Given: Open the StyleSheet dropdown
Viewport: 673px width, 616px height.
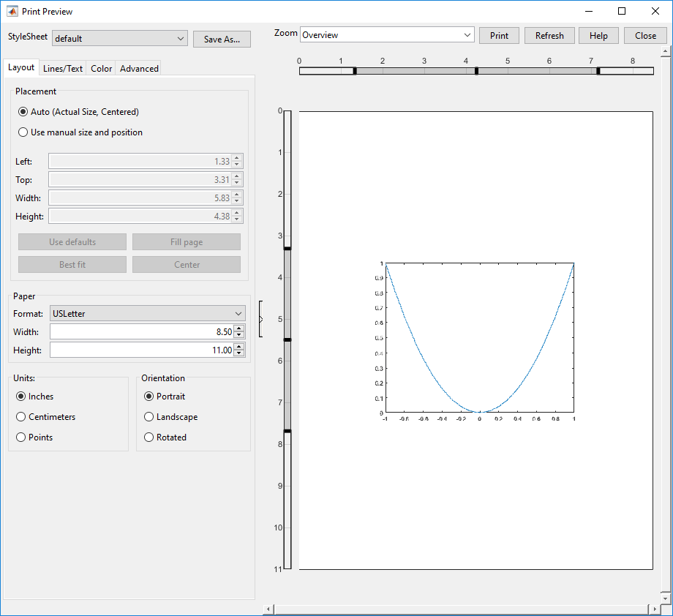Looking at the screenshot, I should 120,39.
